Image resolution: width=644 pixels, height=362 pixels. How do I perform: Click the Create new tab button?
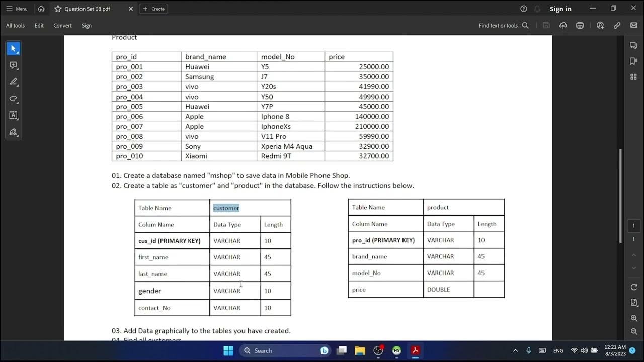(x=153, y=9)
